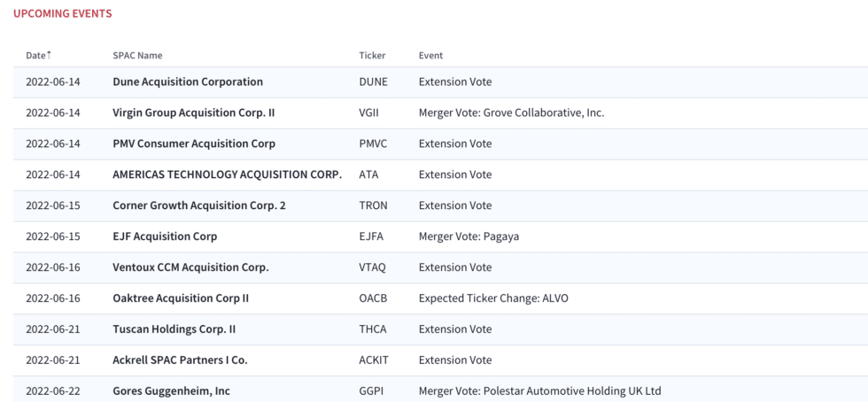Select PMV Consumer Acquisition Corp name

(x=194, y=144)
